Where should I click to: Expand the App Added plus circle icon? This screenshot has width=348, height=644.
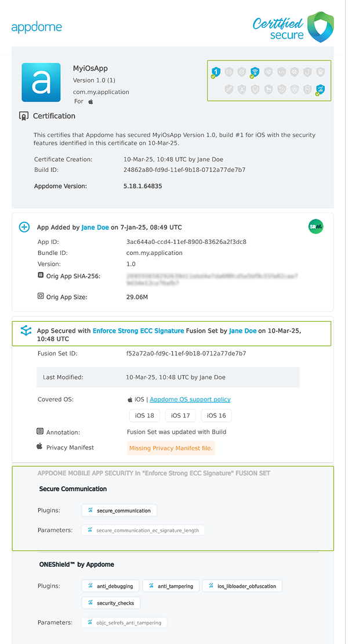pos(24,227)
